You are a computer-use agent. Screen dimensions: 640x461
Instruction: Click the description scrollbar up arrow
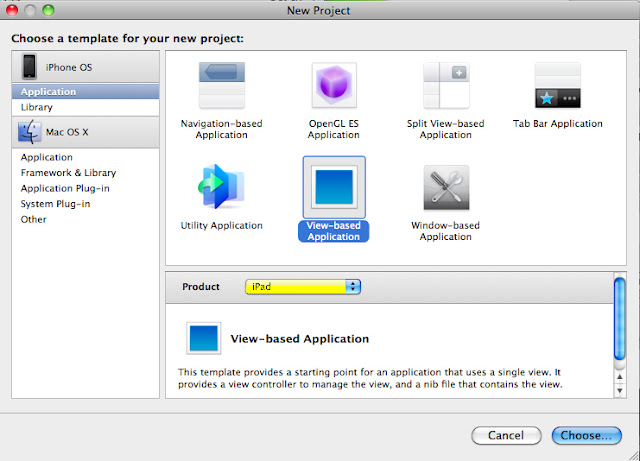pos(620,376)
